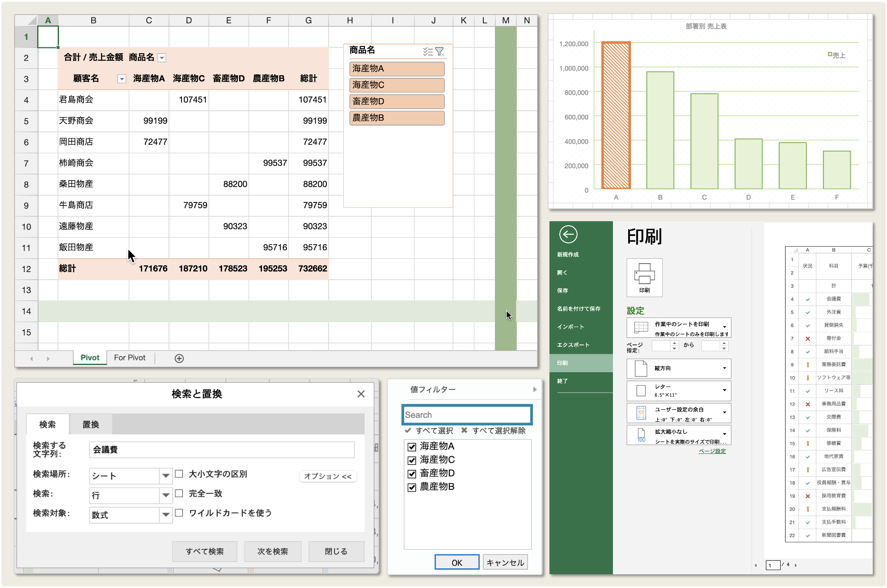Enable the ワイルドカードを使う checkbox

pos(179,512)
